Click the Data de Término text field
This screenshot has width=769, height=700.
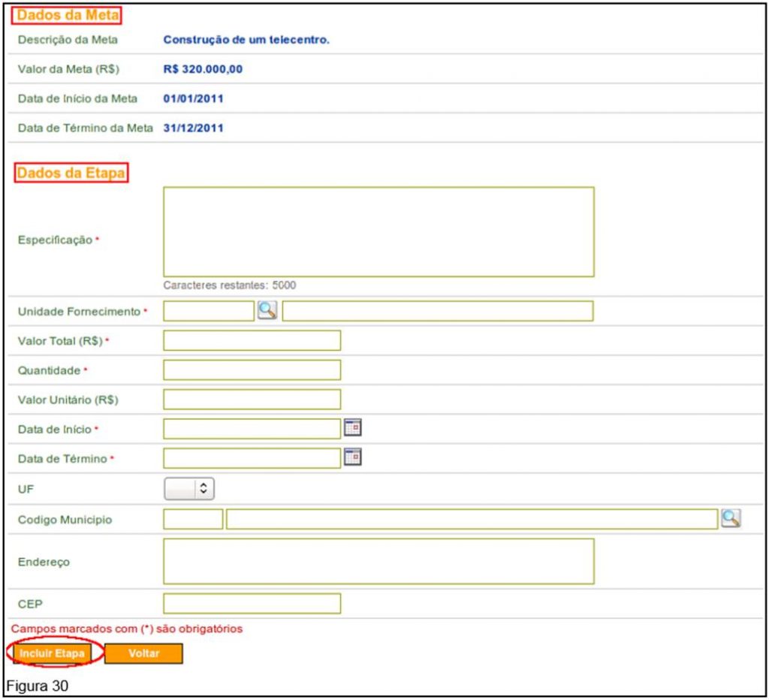252,458
